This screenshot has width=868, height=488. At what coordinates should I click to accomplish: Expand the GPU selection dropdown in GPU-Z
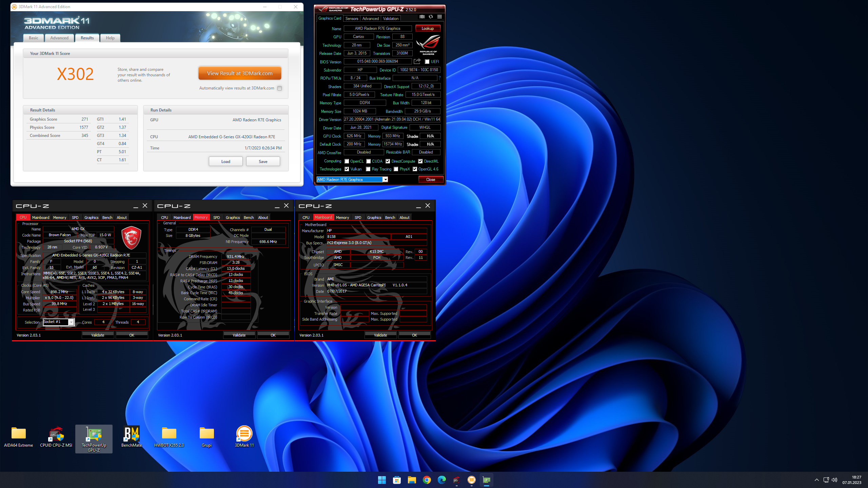pos(385,180)
